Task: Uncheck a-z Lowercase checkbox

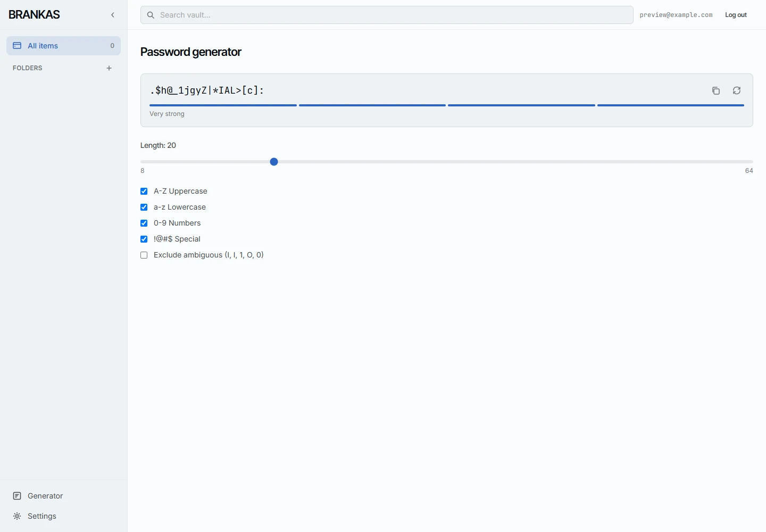Action: 144,207
